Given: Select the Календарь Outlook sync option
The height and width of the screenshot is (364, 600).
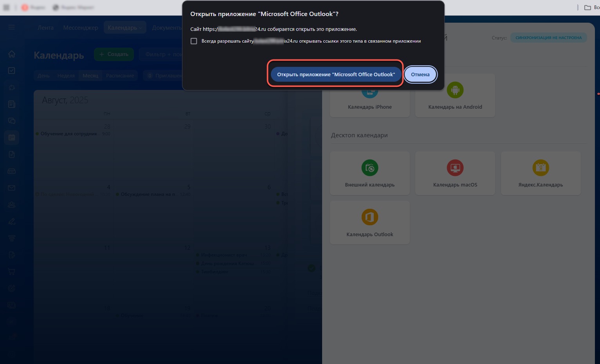Looking at the screenshot, I should coord(370,222).
